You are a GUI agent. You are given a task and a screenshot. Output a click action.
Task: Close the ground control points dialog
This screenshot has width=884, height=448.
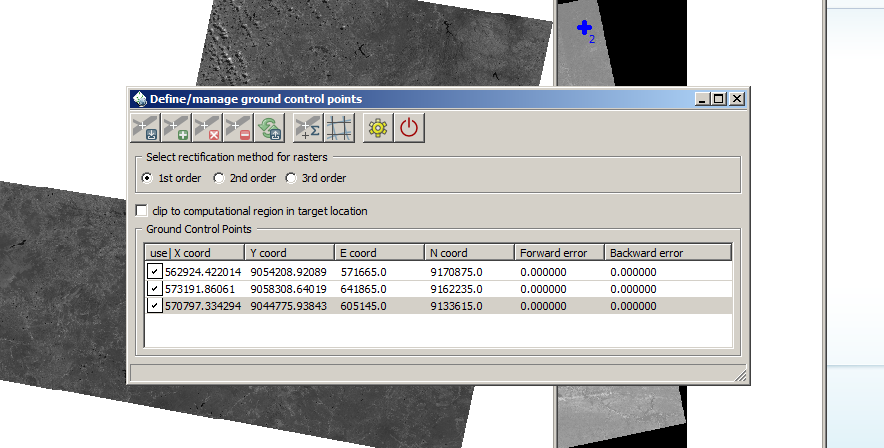737,99
